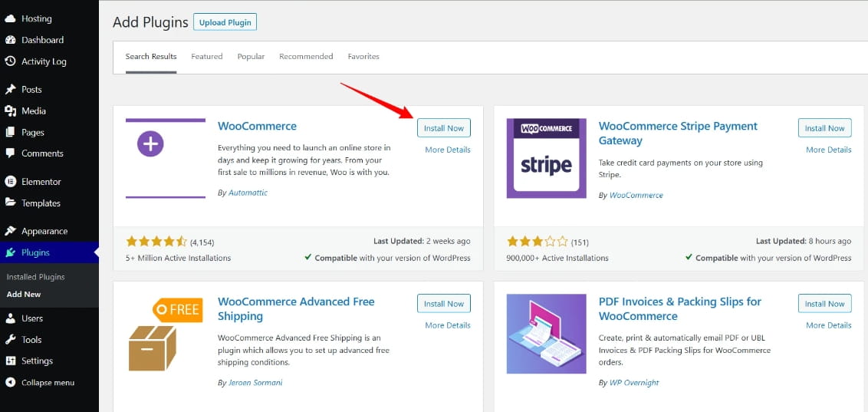Viewport: 868px width, 412px height.
Task: Click the Posts pushpin icon
Action: point(10,89)
